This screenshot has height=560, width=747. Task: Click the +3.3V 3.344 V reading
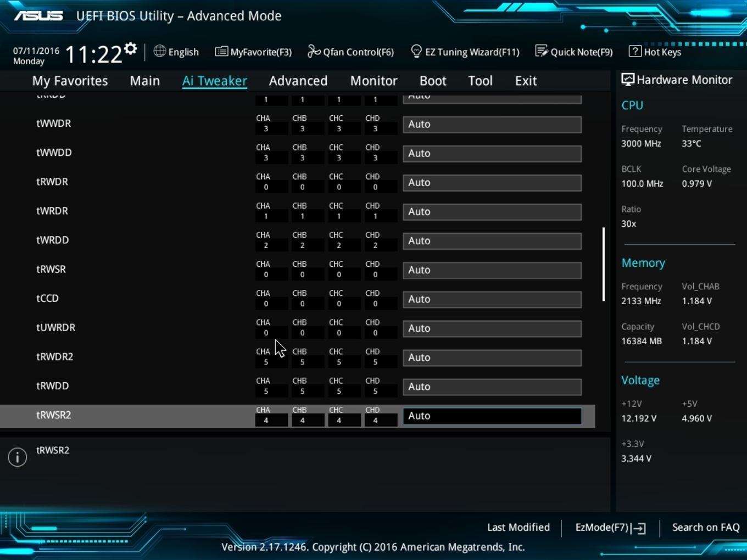[636, 458]
